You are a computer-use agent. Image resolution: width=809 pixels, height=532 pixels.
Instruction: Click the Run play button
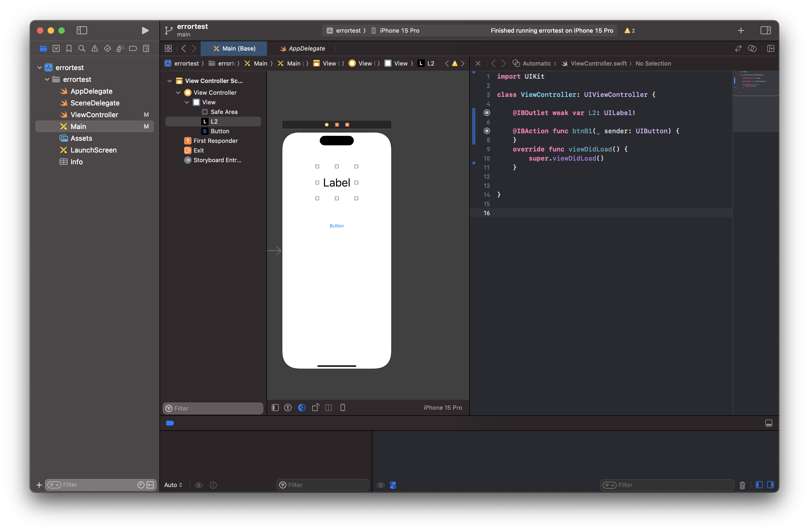145,31
